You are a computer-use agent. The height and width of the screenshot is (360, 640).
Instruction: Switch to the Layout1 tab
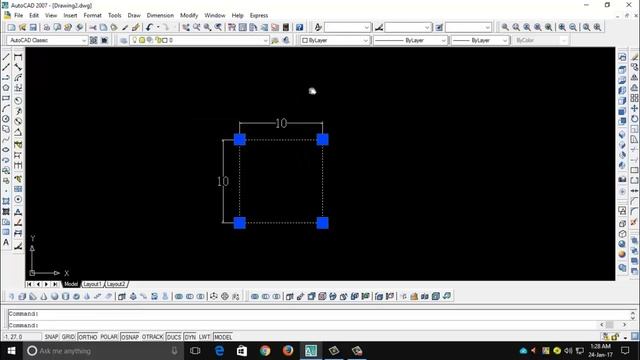(x=92, y=284)
